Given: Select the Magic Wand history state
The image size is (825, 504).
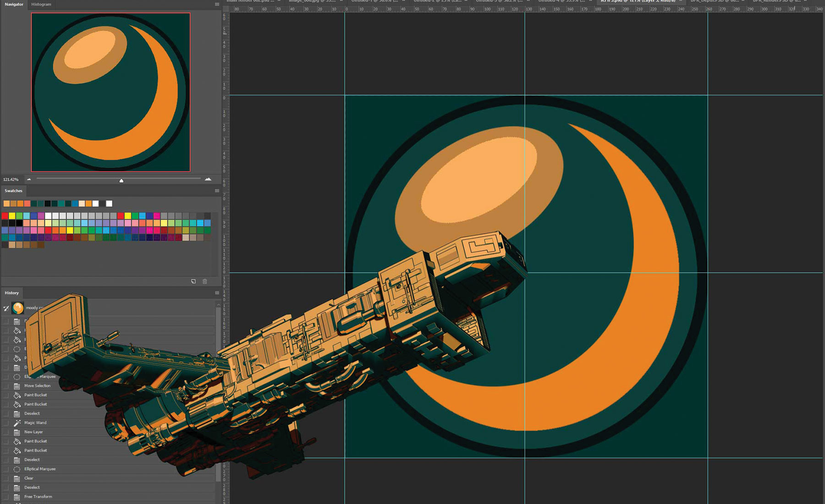Looking at the screenshot, I should (35, 423).
